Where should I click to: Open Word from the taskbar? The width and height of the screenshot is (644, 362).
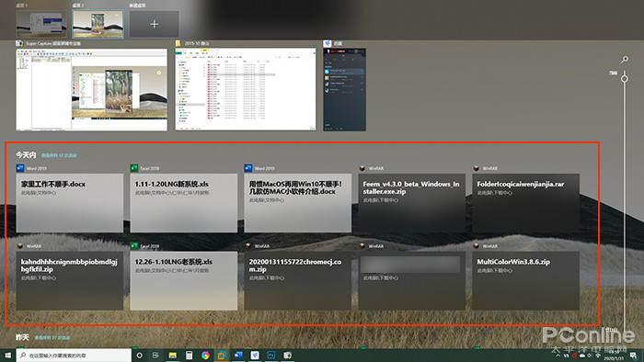238,356
